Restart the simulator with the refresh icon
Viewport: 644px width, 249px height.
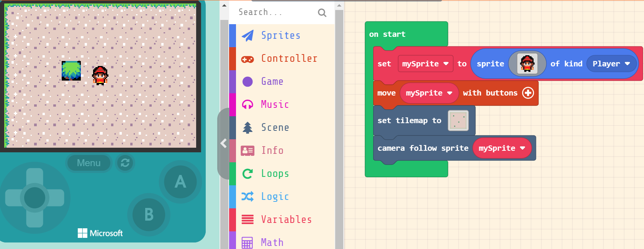(x=125, y=163)
